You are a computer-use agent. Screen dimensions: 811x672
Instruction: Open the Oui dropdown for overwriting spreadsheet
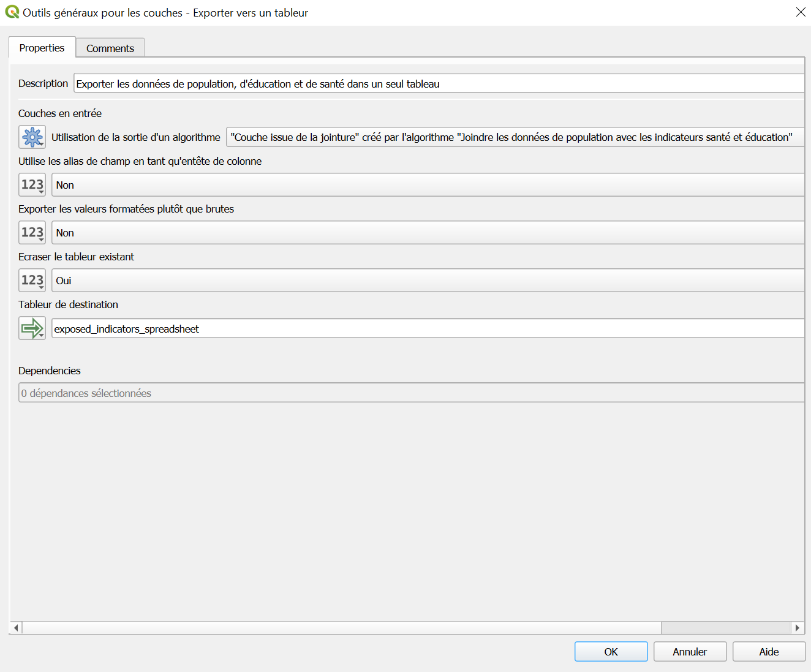point(428,281)
